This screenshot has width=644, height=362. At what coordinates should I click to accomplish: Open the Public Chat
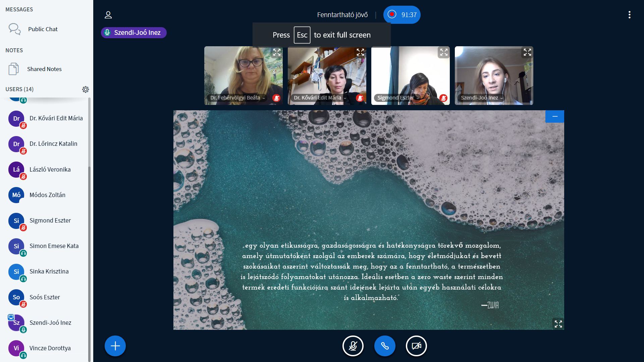(x=43, y=29)
